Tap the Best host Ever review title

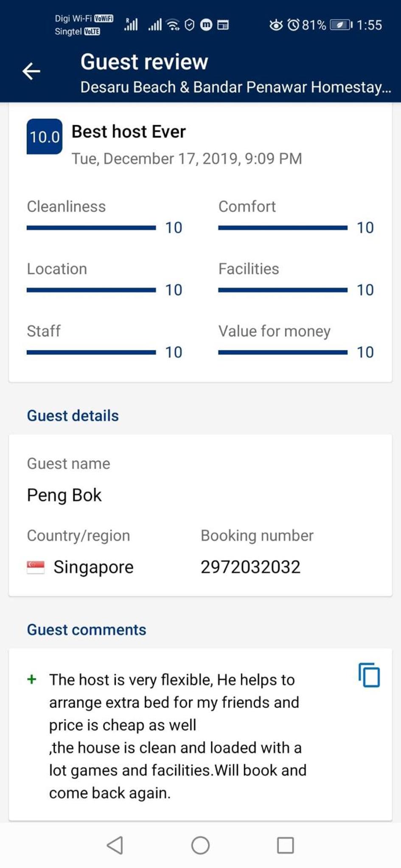pos(129,132)
